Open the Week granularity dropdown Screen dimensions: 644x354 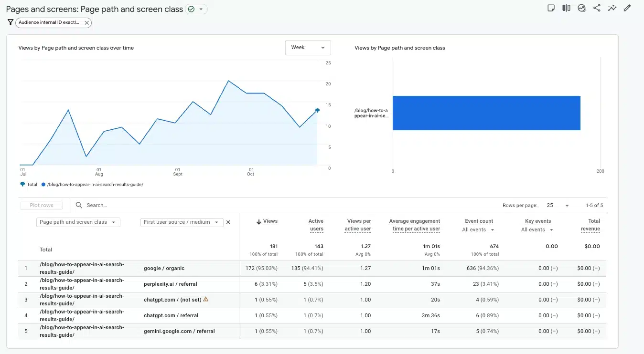[308, 48]
